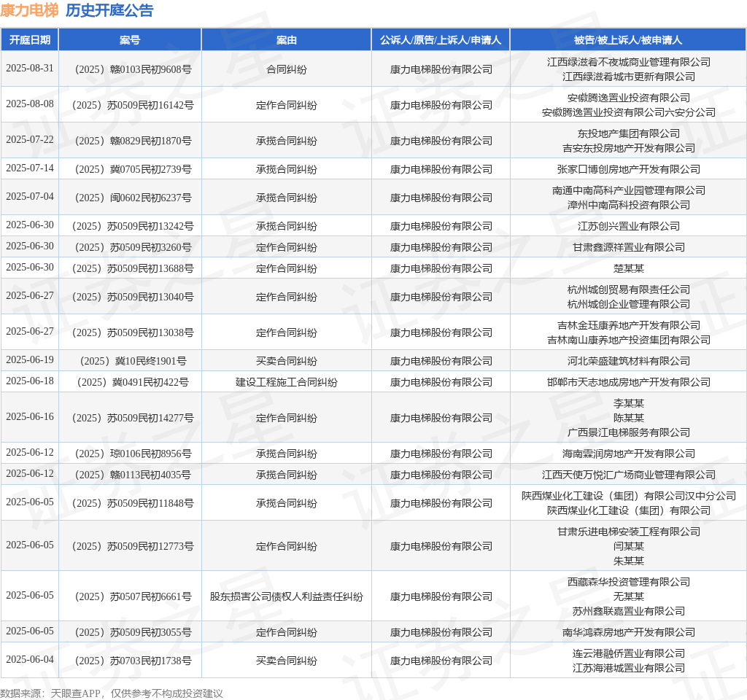
Task: Click the 康力电梯 title text
Action: [29, 10]
